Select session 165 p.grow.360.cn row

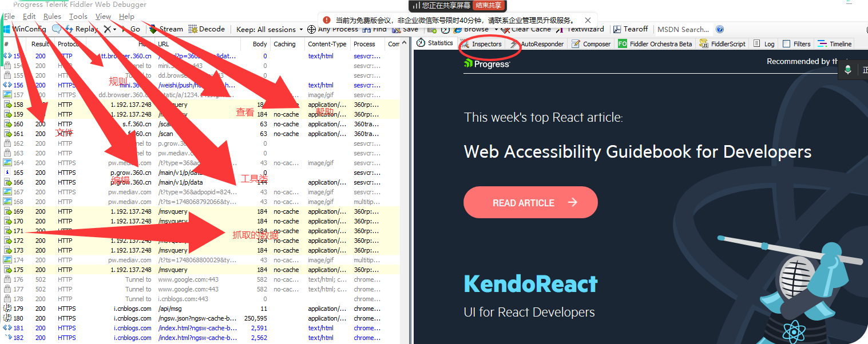coord(200,173)
